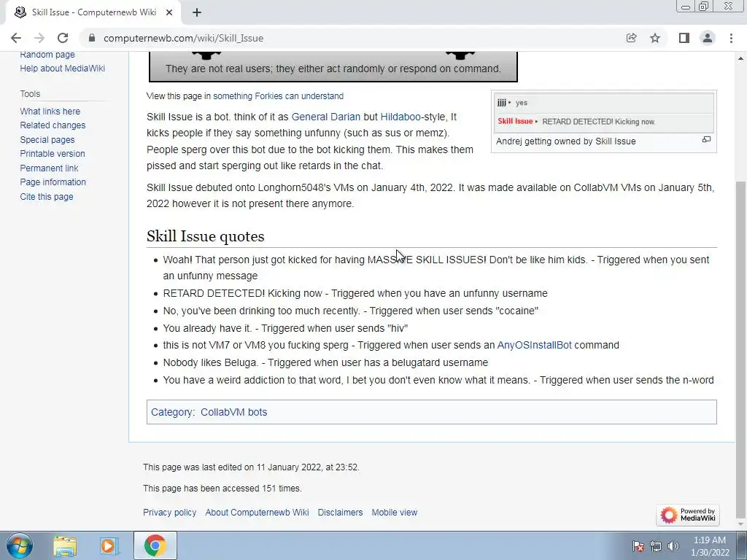Viewport: 747px width, 560px height.
Task: Open Related changes in Tools
Action: click(53, 125)
